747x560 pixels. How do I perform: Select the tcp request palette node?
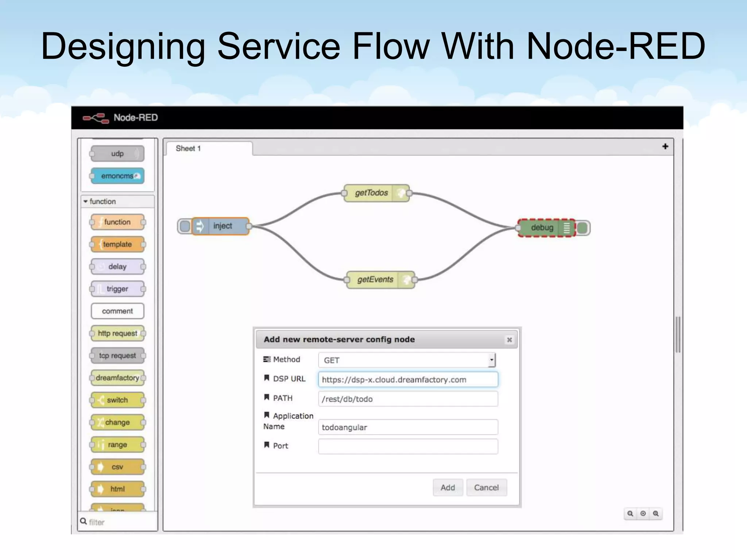tap(117, 355)
